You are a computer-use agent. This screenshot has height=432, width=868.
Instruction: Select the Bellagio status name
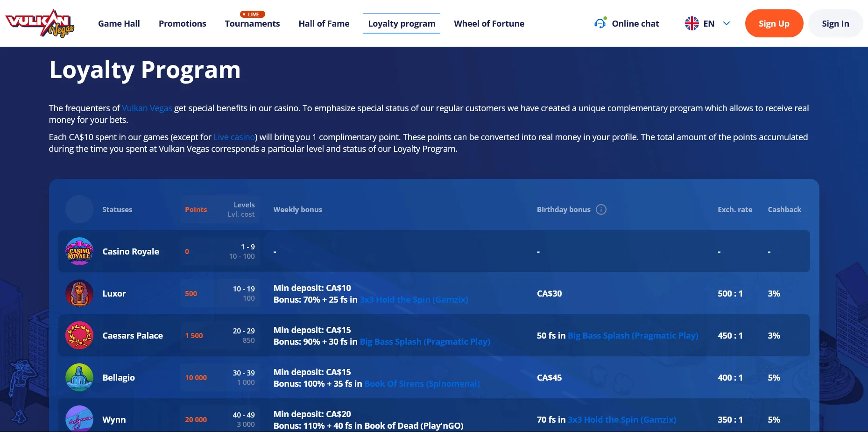119,378
